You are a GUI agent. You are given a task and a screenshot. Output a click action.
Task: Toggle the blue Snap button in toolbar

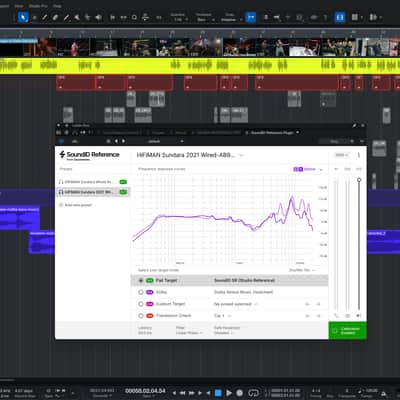pyautogui.click(x=251, y=17)
